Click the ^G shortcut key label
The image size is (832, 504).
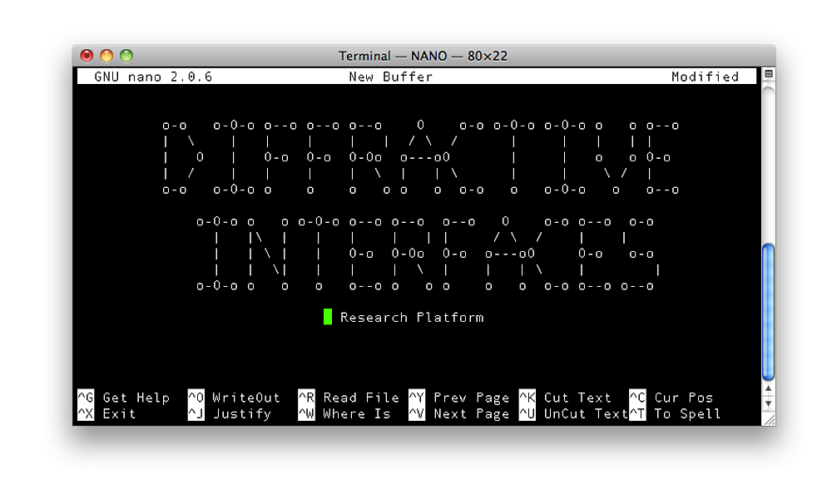86,398
